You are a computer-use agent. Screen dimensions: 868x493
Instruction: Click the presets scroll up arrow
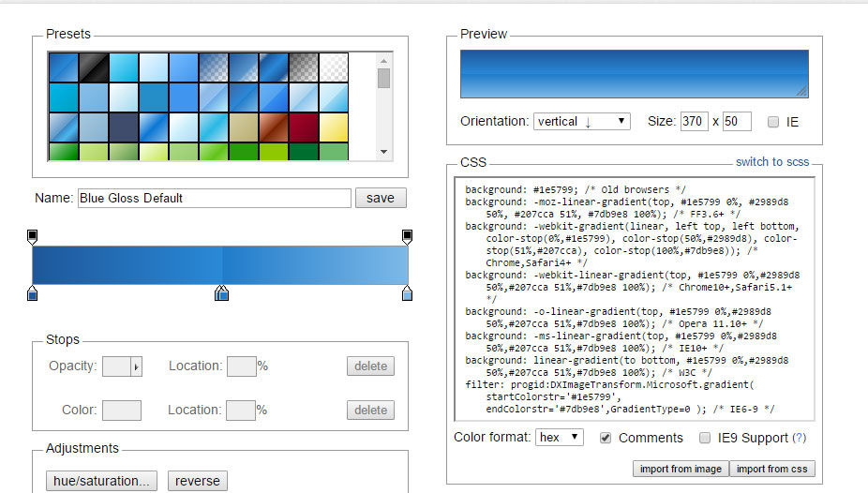(383, 60)
